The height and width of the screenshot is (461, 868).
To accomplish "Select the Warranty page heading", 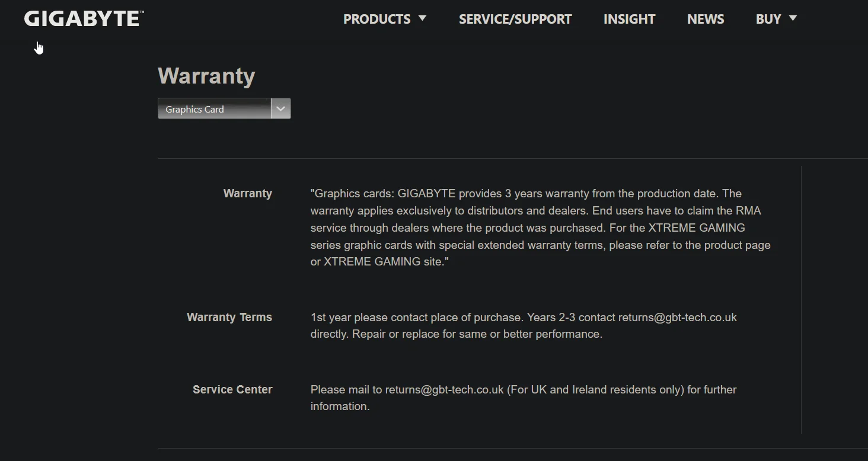I will 206,76.
